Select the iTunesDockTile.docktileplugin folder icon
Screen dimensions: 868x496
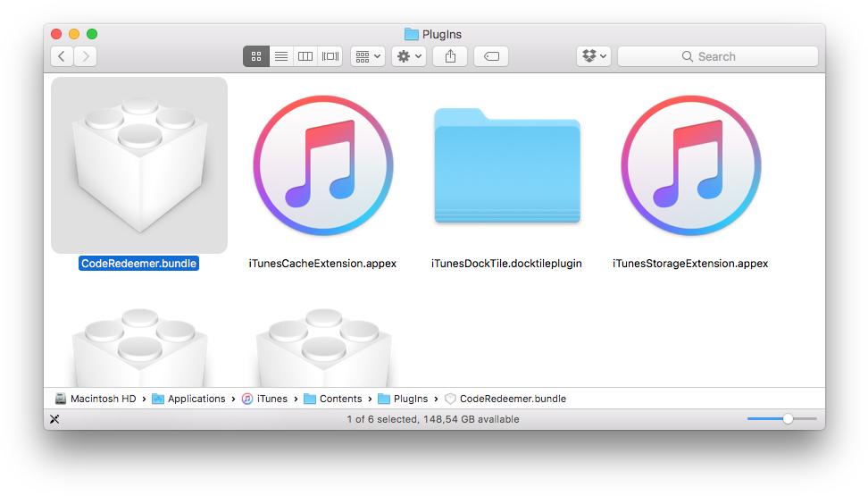507,165
